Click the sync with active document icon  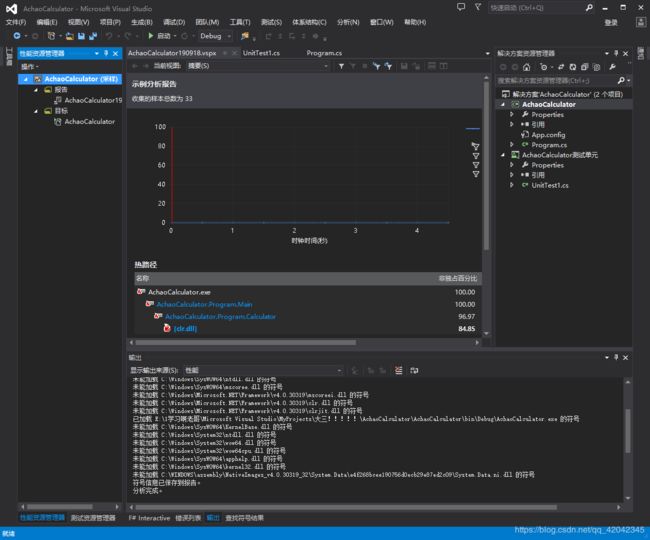tap(561, 67)
